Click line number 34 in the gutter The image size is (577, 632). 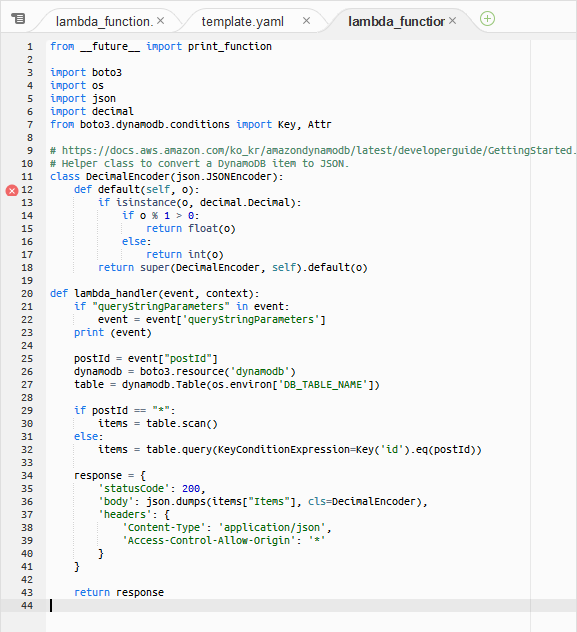tap(27, 476)
